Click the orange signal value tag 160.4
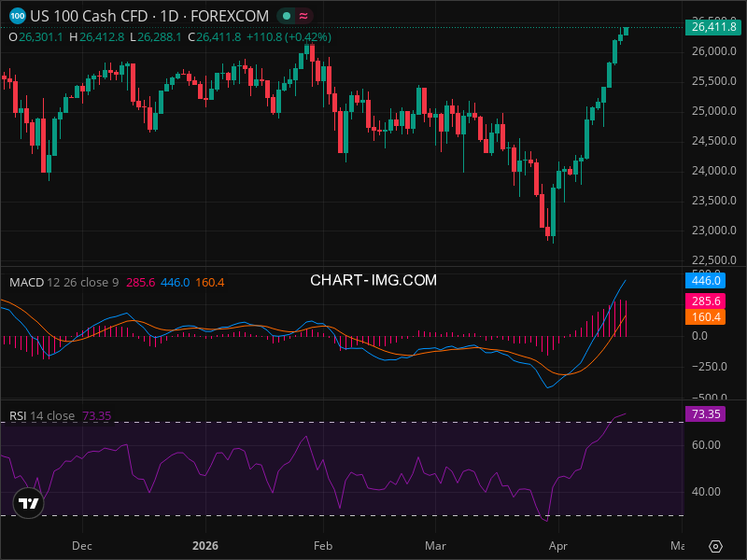This screenshot has height=560, width=747. click(706, 317)
